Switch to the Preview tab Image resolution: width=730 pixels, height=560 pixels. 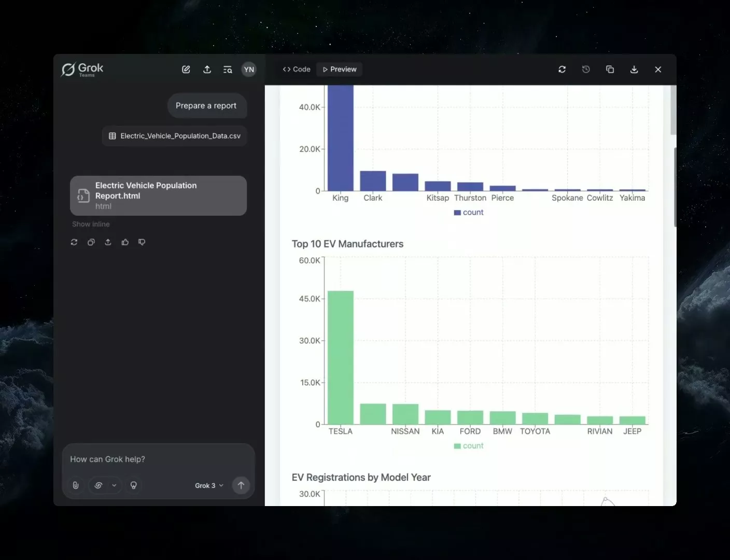point(340,69)
